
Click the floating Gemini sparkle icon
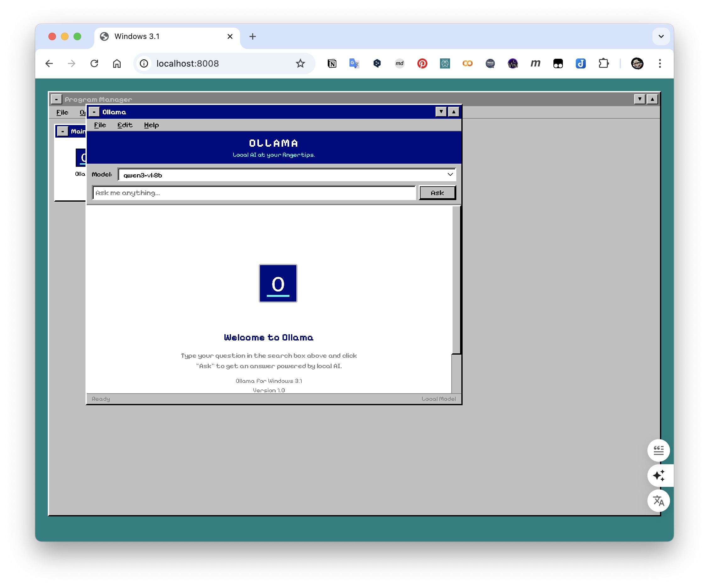click(x=658, y=476)
